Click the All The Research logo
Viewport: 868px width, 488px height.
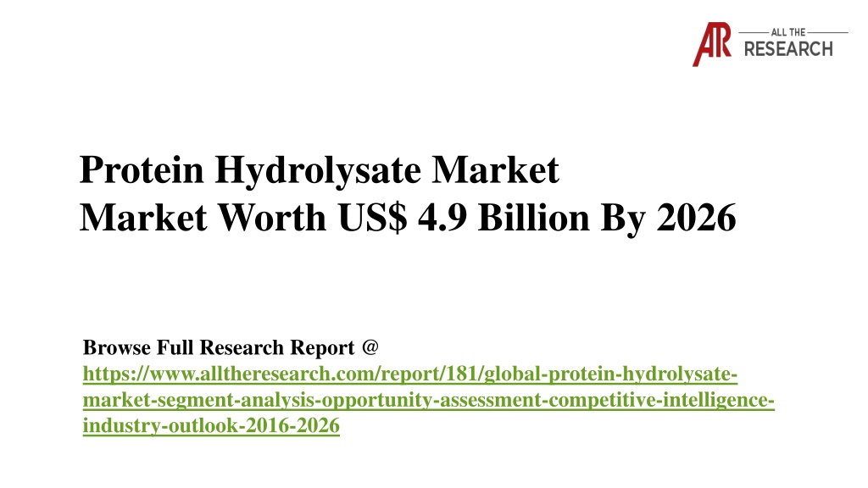pyautogui.click(x=770, y=44)
